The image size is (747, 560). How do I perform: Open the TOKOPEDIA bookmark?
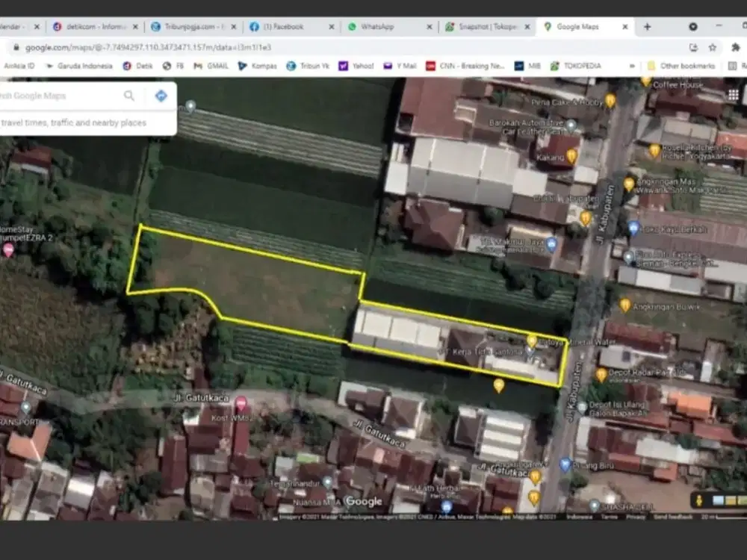click(575, 66)
